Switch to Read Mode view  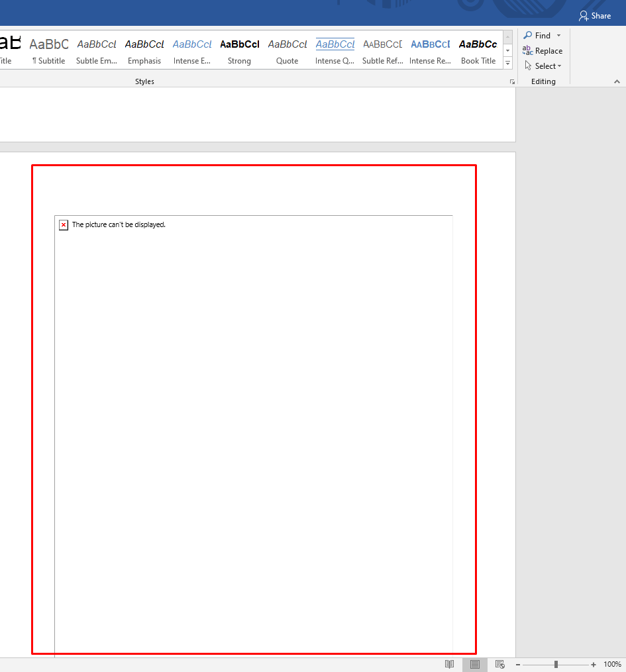click(449, 664)
